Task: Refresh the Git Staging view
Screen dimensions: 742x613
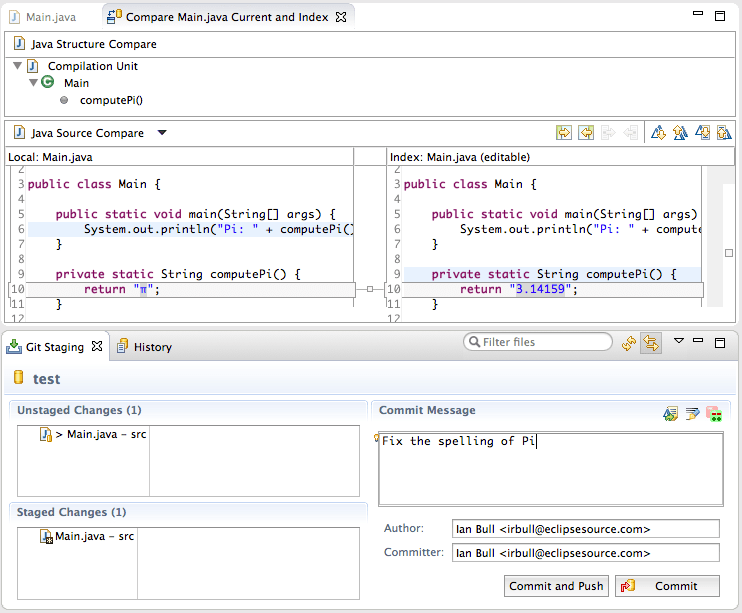Action: coord(629,343)
